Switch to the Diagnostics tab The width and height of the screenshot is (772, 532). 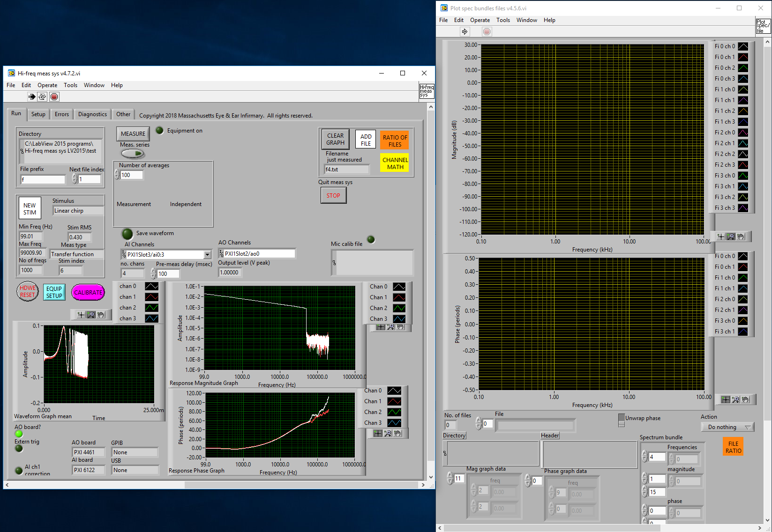(92, 114)
